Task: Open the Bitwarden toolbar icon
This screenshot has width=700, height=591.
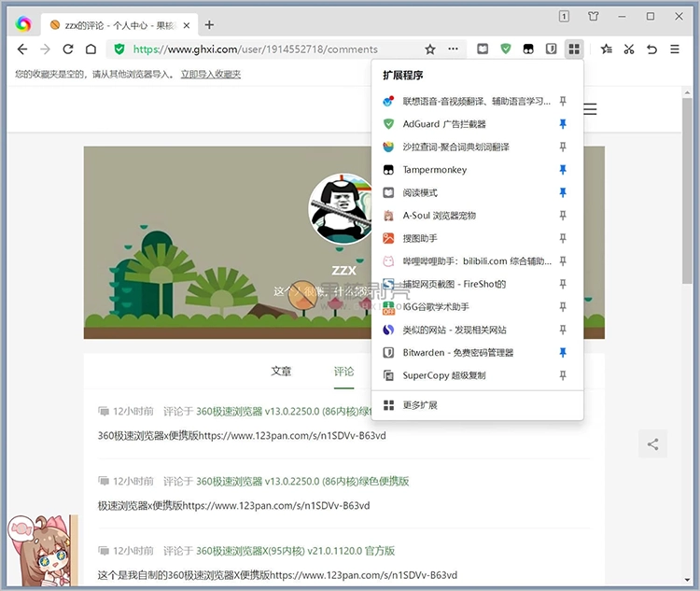Action: click(x=551, y=49)
